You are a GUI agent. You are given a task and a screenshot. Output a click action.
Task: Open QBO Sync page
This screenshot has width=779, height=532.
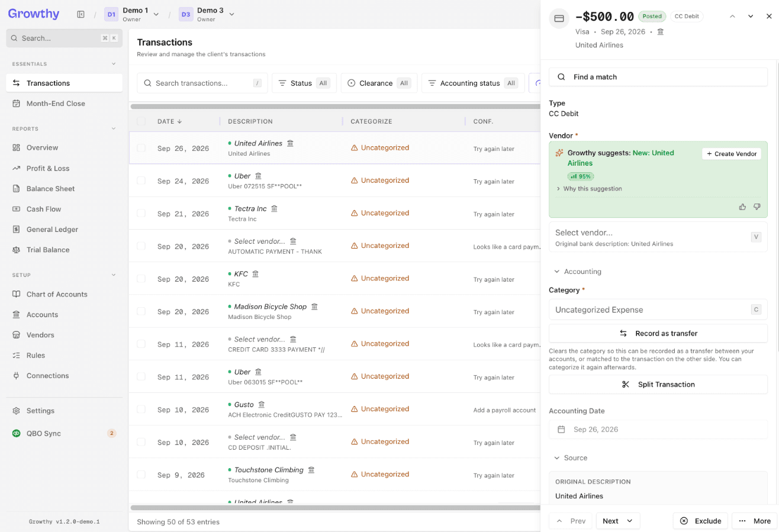65,433
